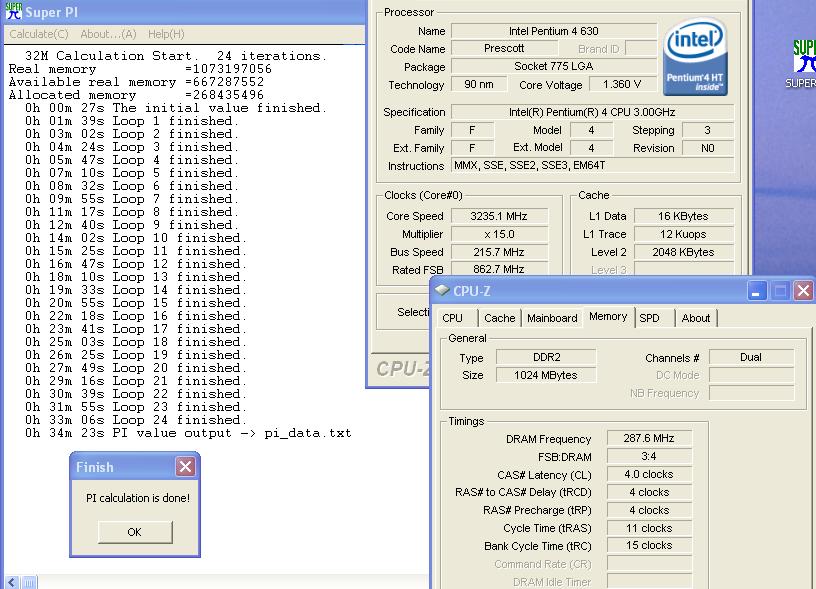This screenshot has height=589, width=816.
Task: Open the Help(H) menu
Action: click(166, 34)
